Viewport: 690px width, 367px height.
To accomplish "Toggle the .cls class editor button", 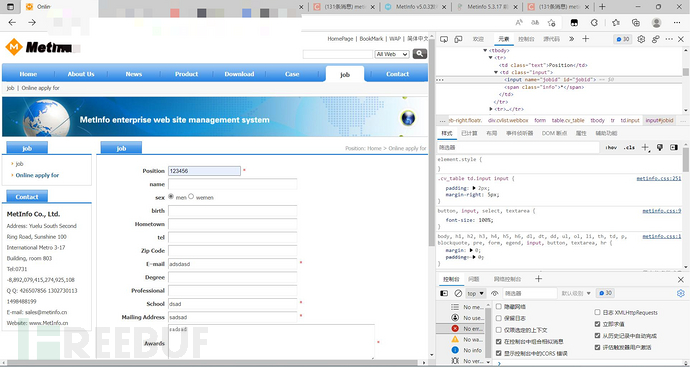I will coord(629,147).
